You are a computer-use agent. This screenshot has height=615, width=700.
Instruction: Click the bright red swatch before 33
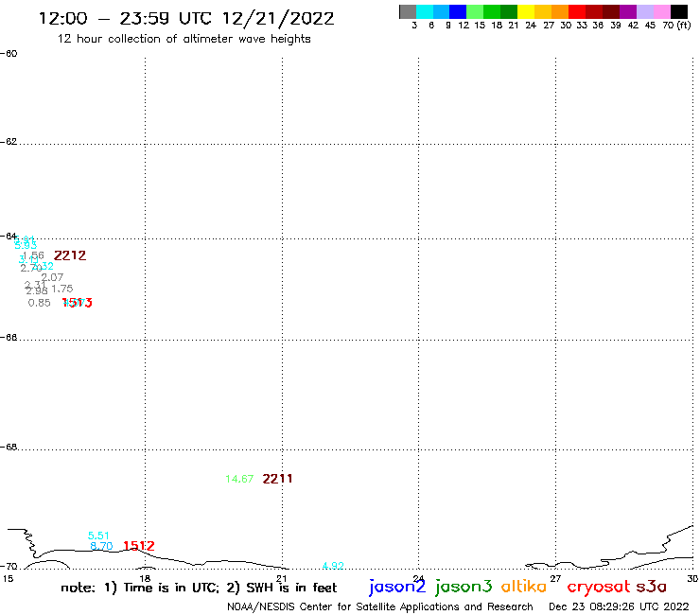pyautogui.click(x=577, y=11)
